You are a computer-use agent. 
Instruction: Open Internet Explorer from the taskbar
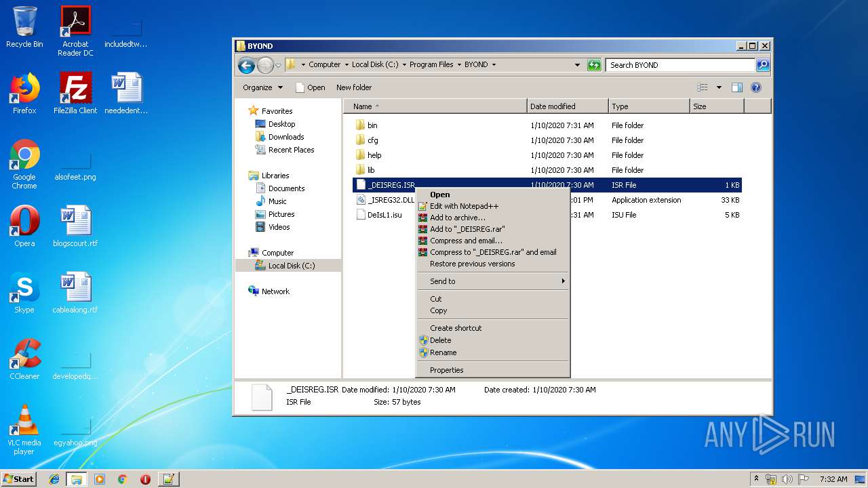pos(54,479)
